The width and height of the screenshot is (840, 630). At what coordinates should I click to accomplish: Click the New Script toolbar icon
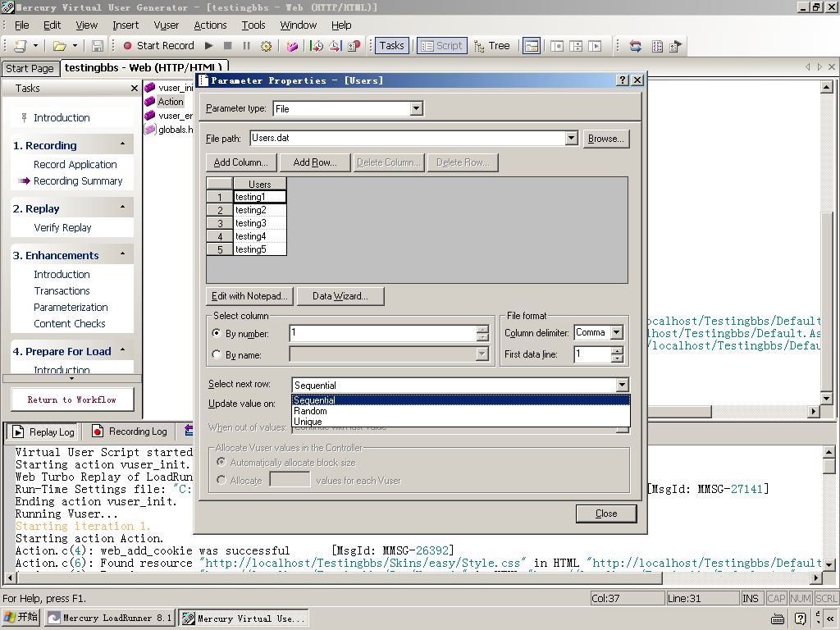[21, 46]
